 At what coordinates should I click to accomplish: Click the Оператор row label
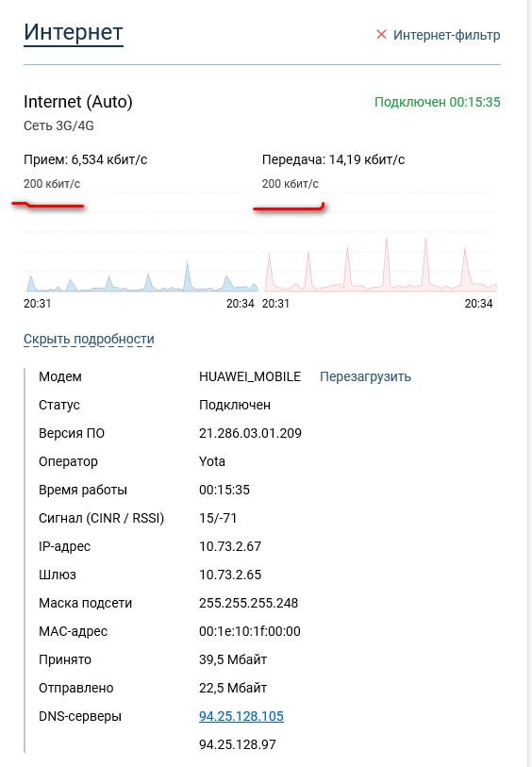coord(69,461)
